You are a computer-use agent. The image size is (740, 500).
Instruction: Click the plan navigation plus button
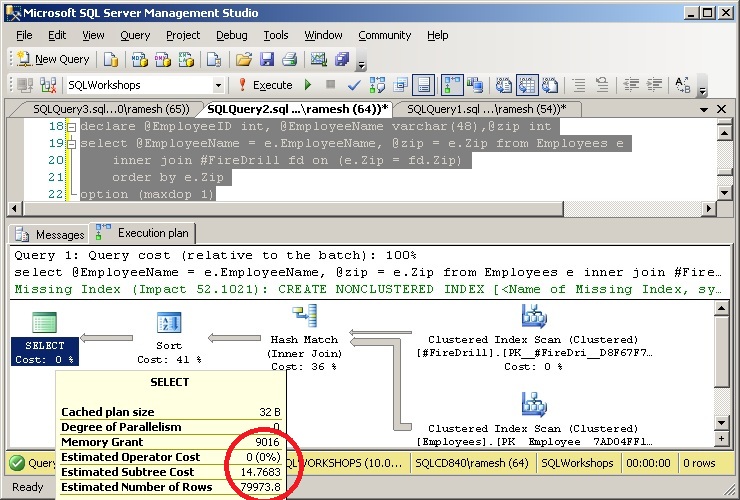[721, 439]
